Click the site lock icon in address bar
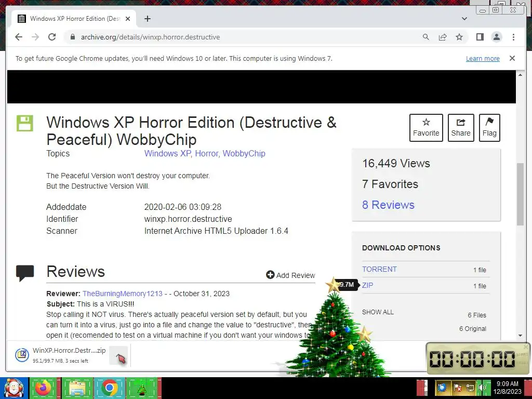This screenshot has width=532, height=399. (x=72, y=37)
